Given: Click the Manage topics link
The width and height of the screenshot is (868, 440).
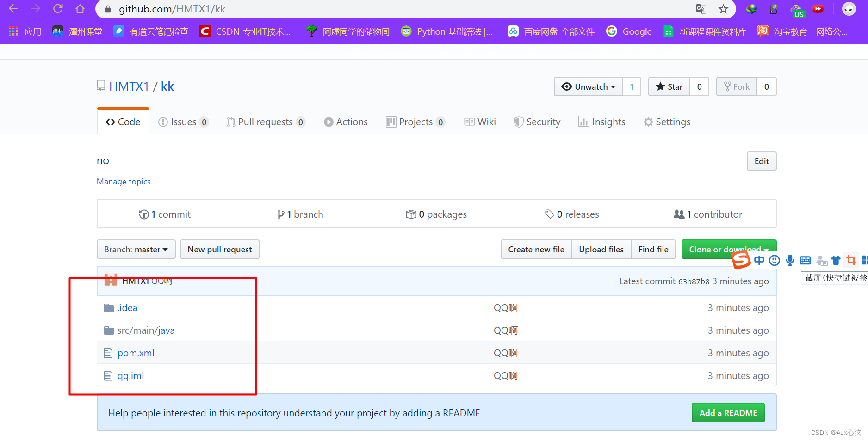Looking at the screenshot, I should click(x=124, y=181).
